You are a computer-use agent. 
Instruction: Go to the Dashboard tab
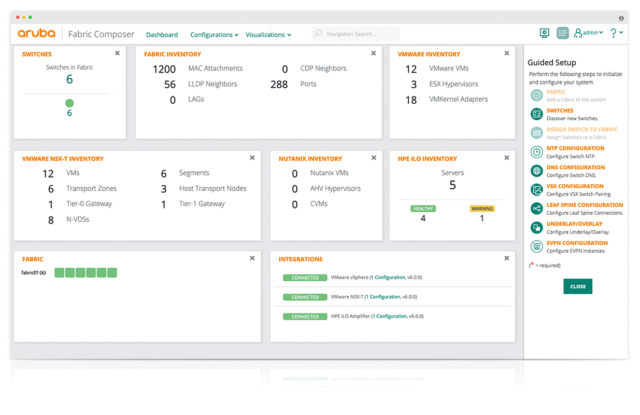(162, 35)
